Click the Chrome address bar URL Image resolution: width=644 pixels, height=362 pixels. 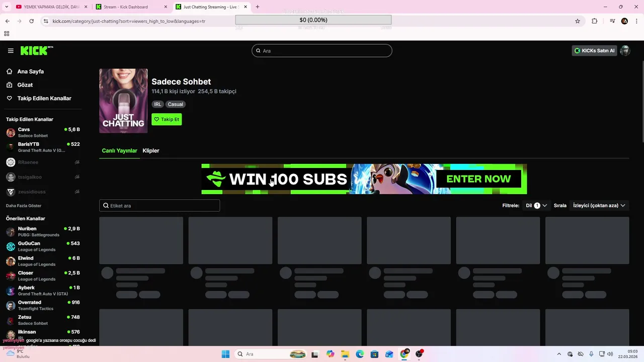coord(129,21)
